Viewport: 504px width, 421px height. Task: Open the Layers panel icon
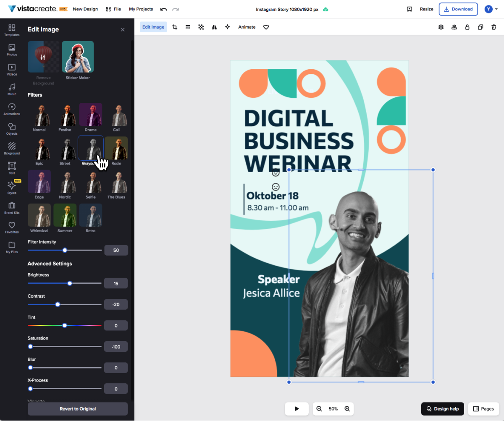pos(441,27)
